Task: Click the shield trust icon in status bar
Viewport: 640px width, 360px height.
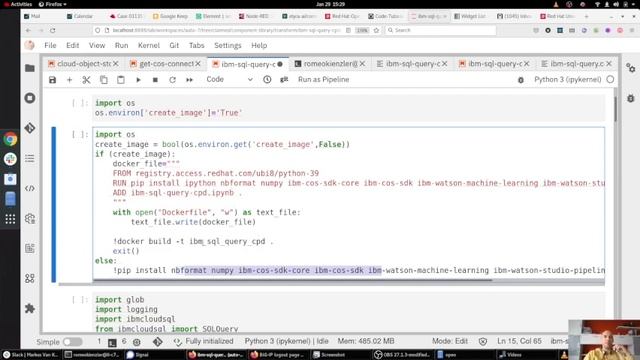Action: (482, 342)
